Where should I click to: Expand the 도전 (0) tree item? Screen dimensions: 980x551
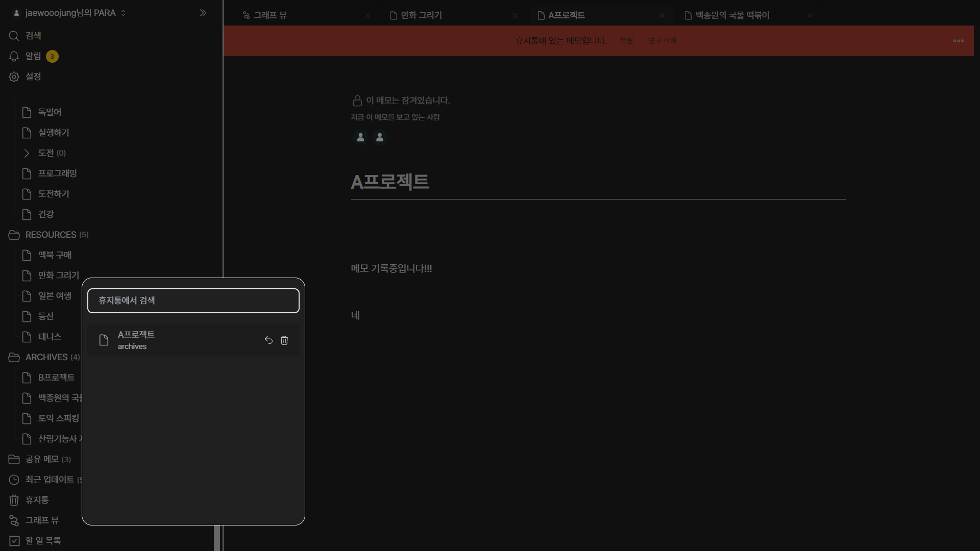tap(27, 153)
